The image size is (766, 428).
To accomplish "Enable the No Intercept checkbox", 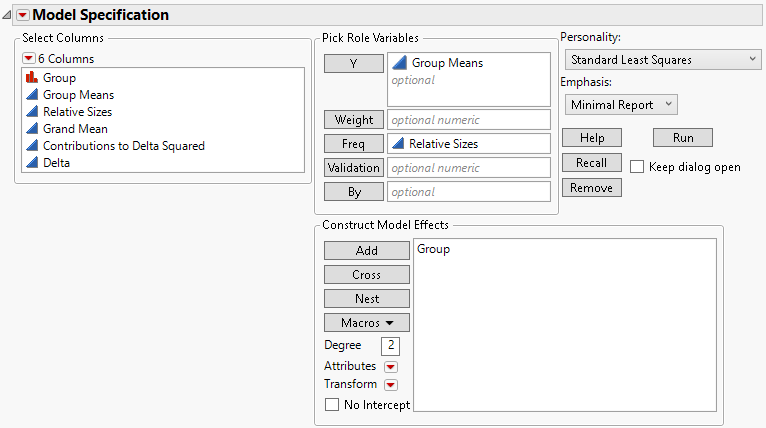I will (332, 404).
